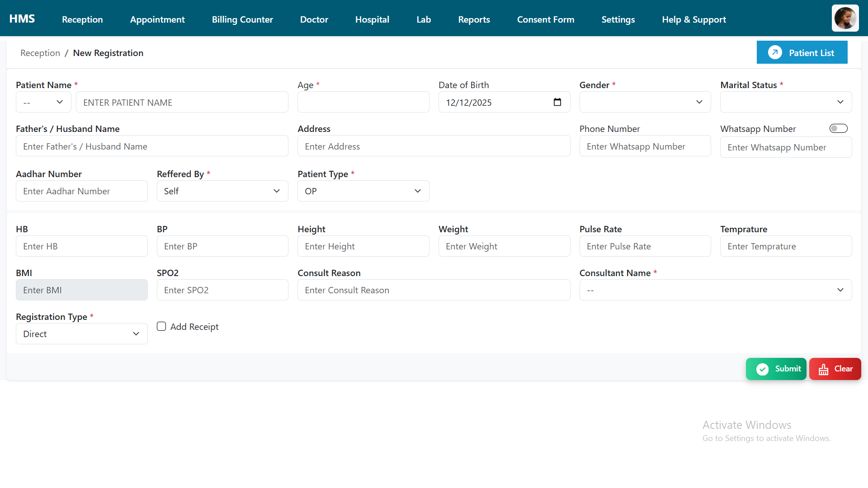Toggle the Whatsapp Number switch

click(838, 129)
